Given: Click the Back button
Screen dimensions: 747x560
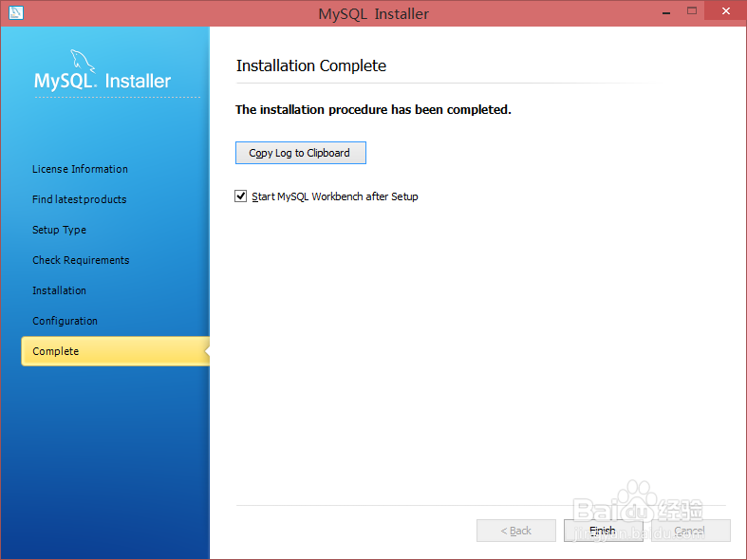Looking at the screenshot, I should click(516, 531).
